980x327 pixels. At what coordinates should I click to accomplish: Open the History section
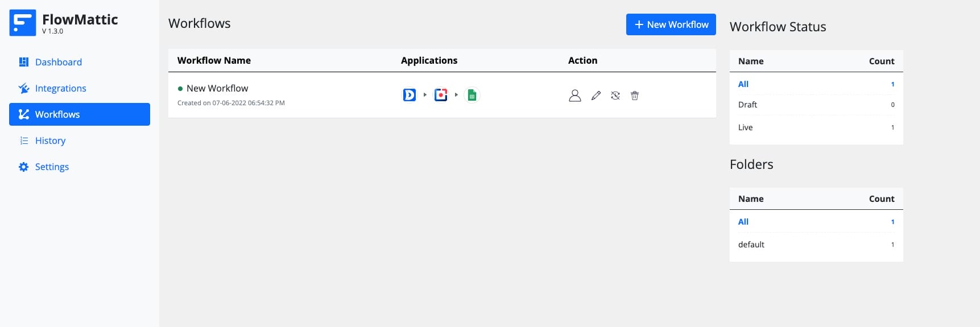coord(50,140)
